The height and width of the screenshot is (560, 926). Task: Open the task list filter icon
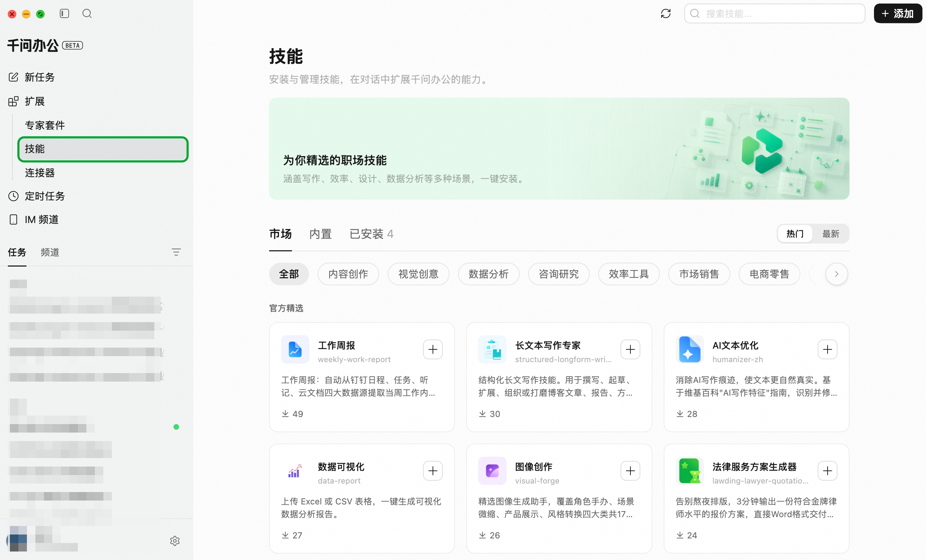click(x=176, y=252)
